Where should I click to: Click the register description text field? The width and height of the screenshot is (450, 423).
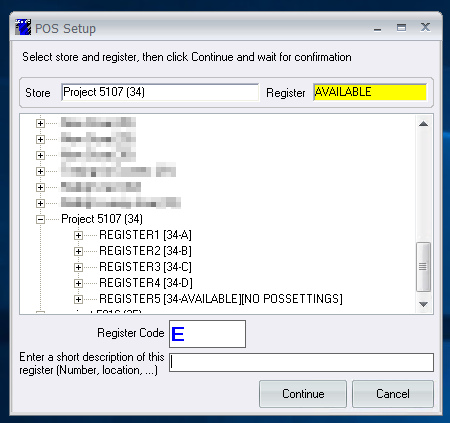click(x=301, y=362)
